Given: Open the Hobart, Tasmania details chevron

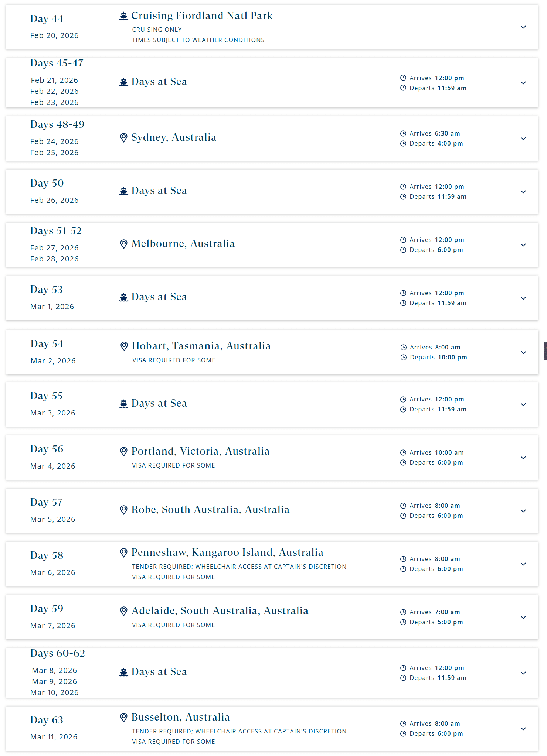Looking at the screenshot, I should click(x=524, y=353).
